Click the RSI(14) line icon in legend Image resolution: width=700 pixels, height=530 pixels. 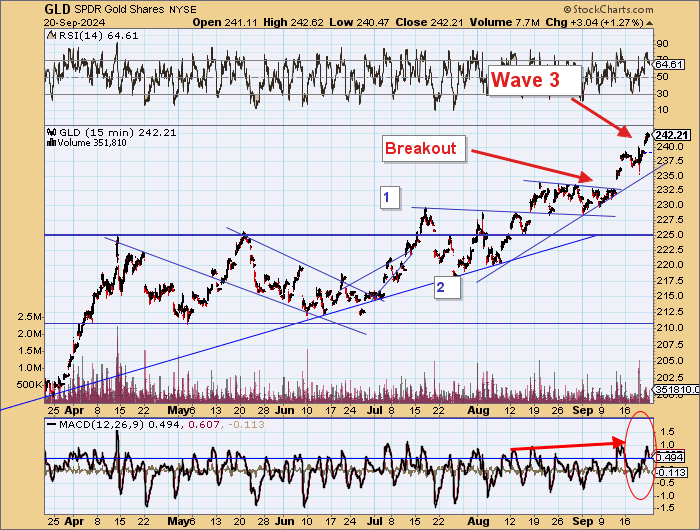pos(52,35)
